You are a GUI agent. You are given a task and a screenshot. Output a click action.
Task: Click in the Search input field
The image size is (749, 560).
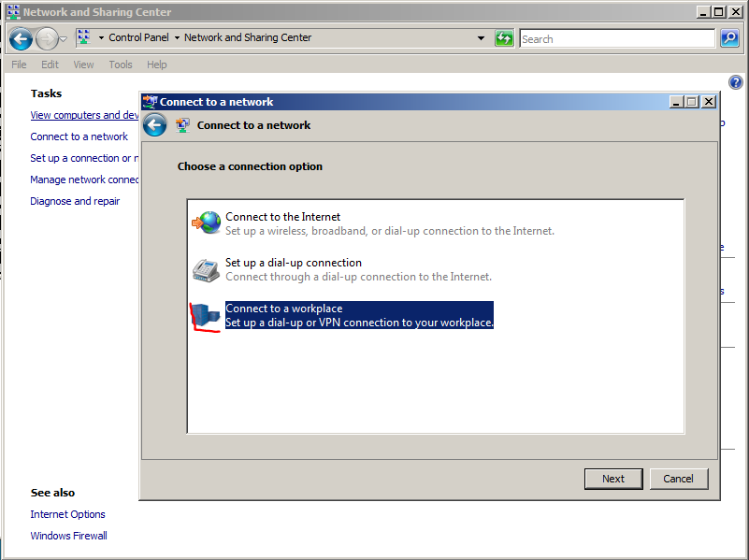point(617,38)
